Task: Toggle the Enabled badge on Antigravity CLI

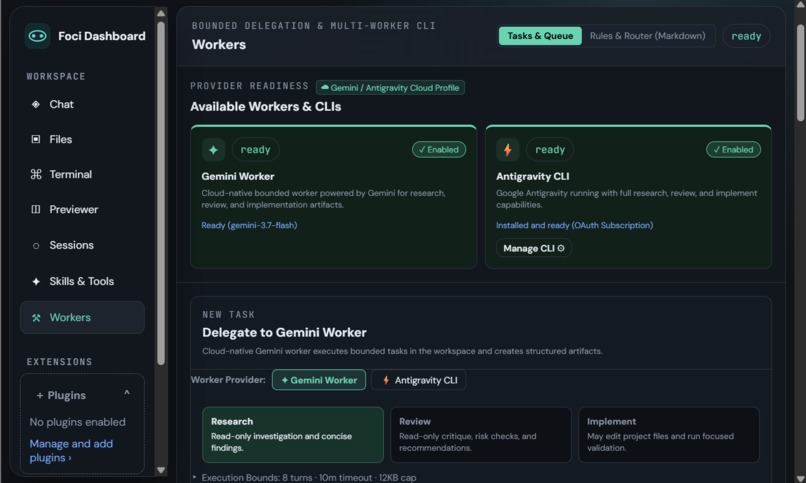Action: click(x=734, y=150)
